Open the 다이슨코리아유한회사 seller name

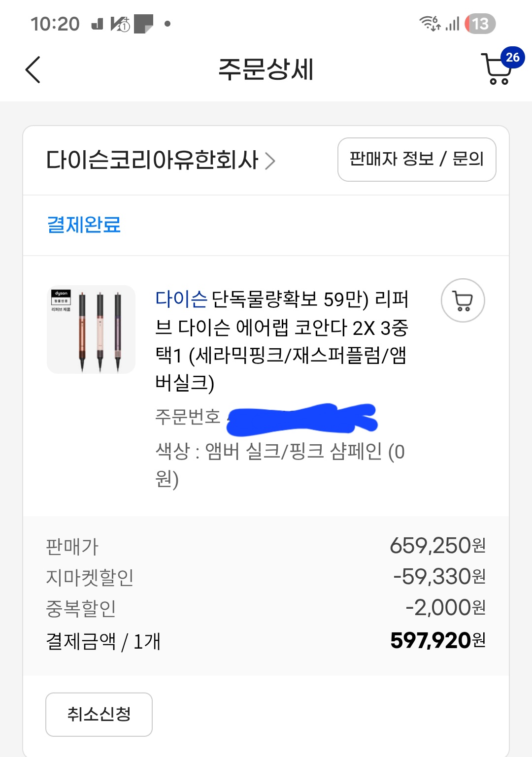[152, 160]
